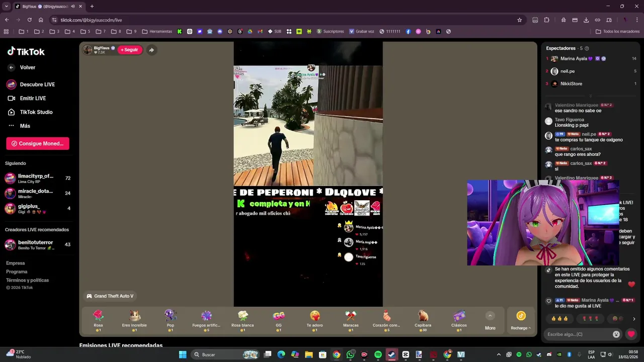
Task: Send the Rosa gift
Action: coord(98,321)
